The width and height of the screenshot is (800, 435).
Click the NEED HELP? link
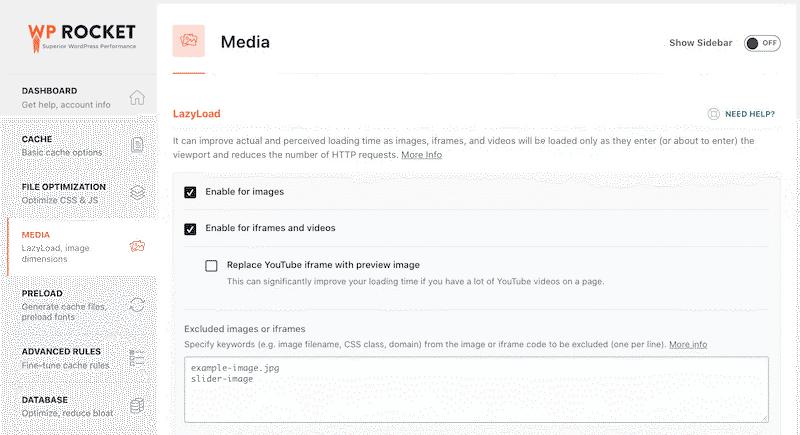tap(750, 115)
